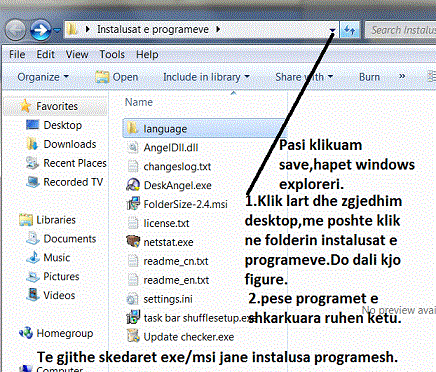Select Music library

point(57,257)
